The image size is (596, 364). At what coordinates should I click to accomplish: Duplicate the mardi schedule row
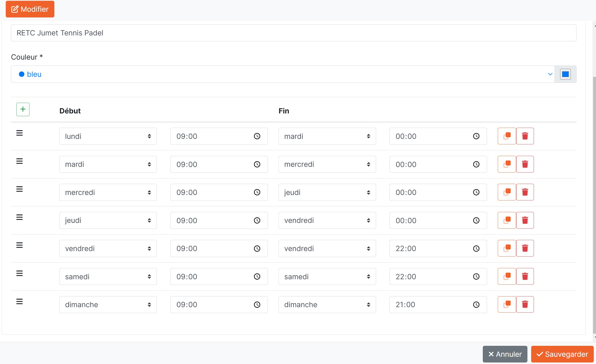click(507, 164)
